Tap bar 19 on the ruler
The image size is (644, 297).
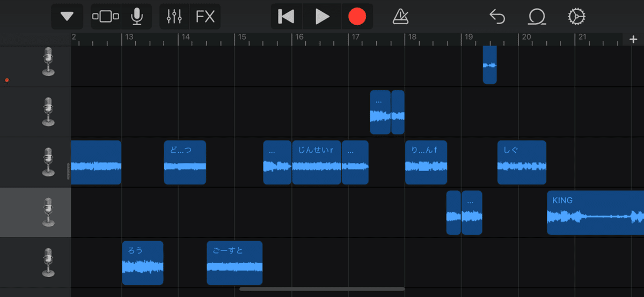pyautogui.click(x=469, y=37)
